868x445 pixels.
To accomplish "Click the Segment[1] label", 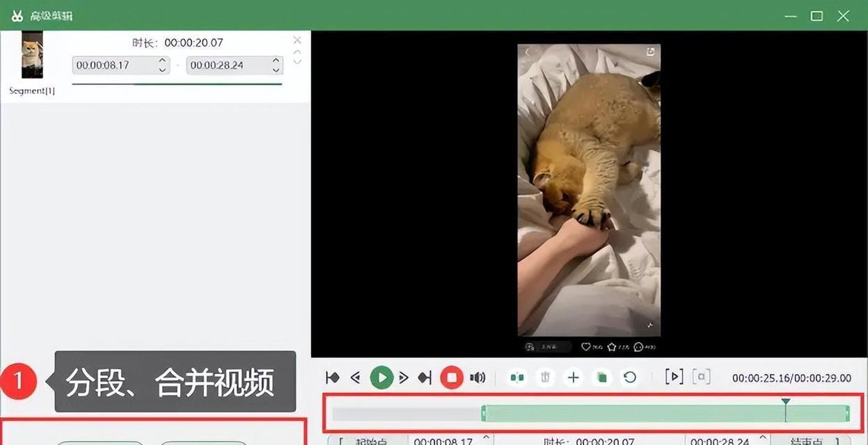I will pyautogui.click(x=32, y=90).
